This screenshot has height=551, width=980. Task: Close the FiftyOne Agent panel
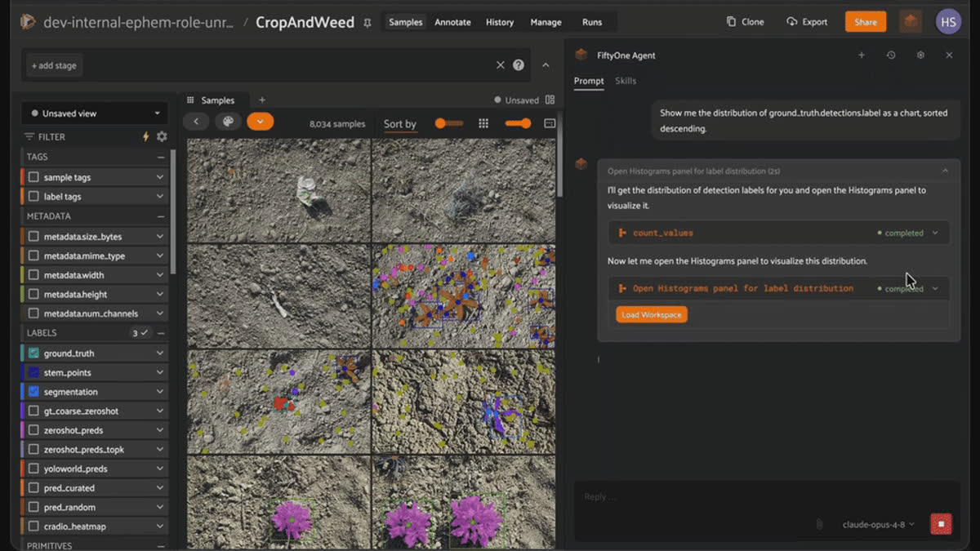(x=949, y=55)
